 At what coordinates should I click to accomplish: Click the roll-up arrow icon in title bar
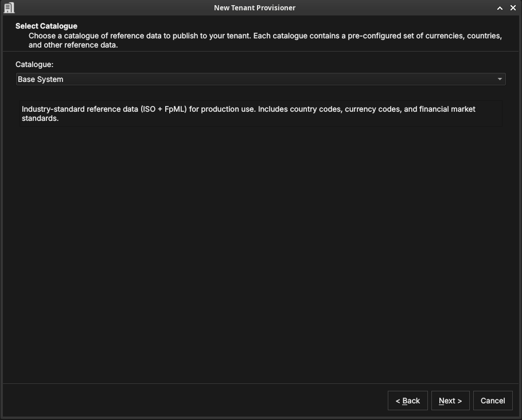tap(500, 8)
